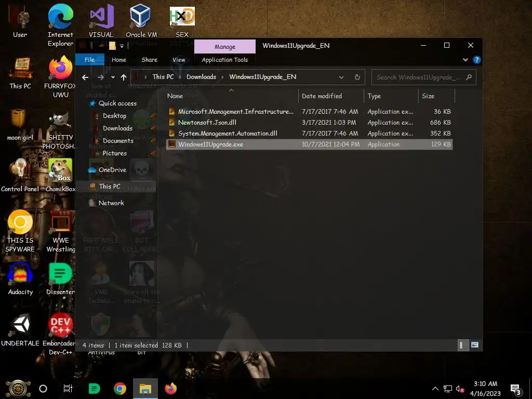Open the HxD hex editor desktop icon

[182, 20]
